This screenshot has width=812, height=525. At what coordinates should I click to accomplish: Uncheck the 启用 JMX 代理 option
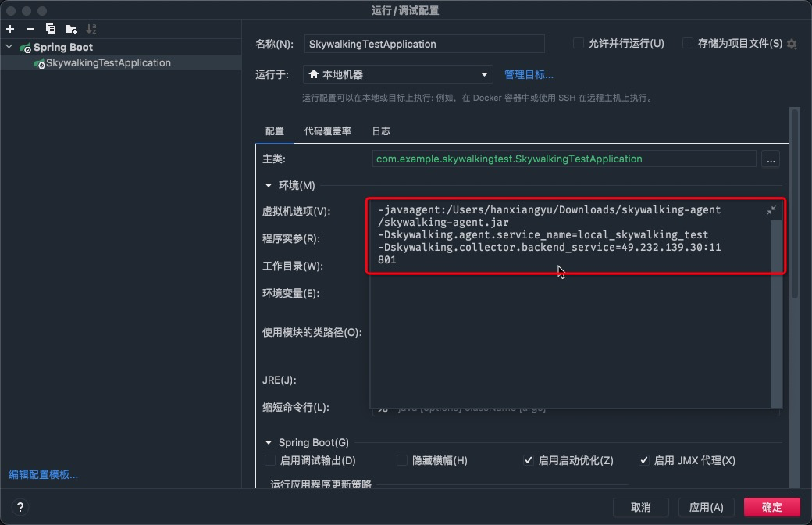point(643,460)
